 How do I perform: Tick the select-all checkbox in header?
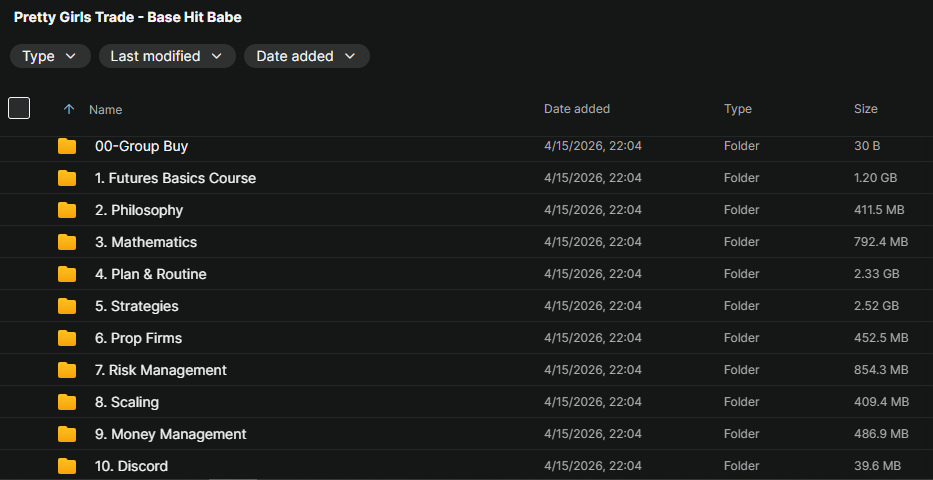[19, 108]
